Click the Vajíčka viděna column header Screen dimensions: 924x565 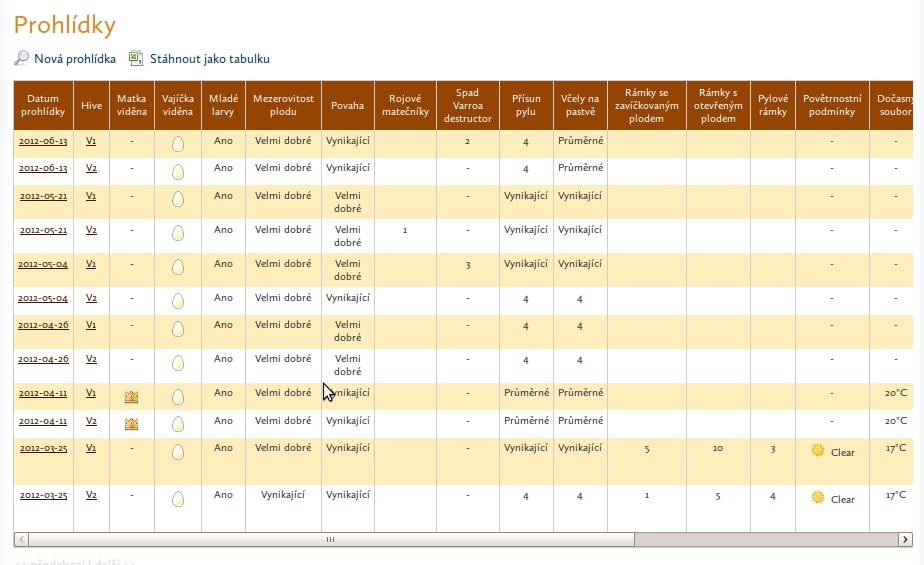pyautogui.click(x=178, y=105)
